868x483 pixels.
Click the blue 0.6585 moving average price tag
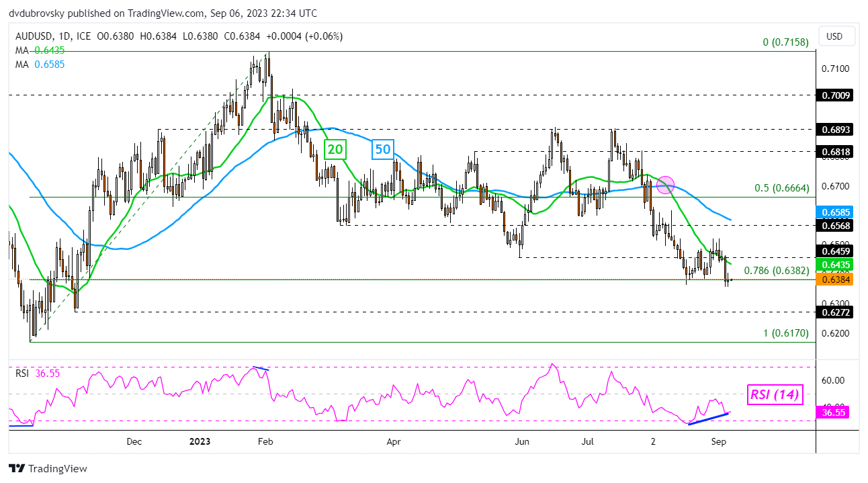tap(834, 212)
